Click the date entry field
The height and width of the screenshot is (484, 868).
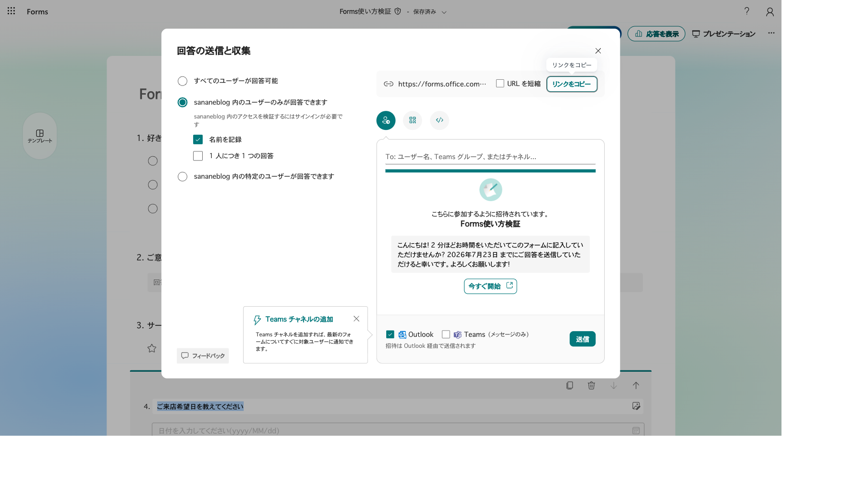click(398, 430)
